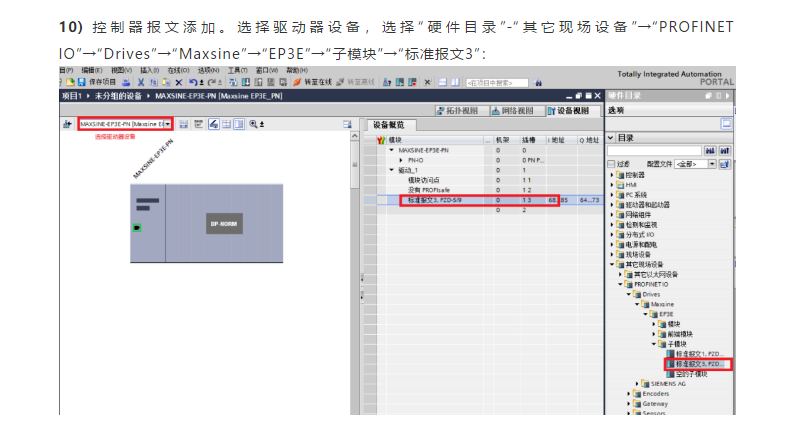
Task: Toggle the 过滤 filter checkbox
Action: 612,163
